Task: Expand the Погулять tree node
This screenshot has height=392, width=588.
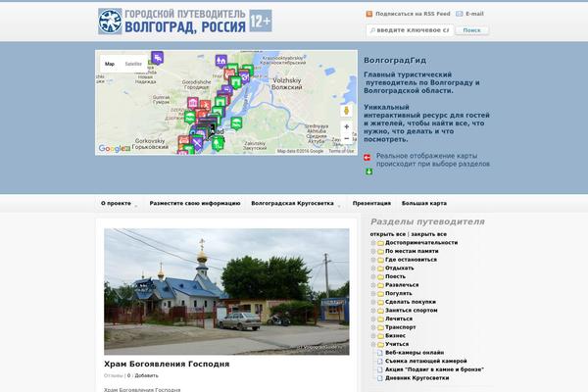Action: 373,294
